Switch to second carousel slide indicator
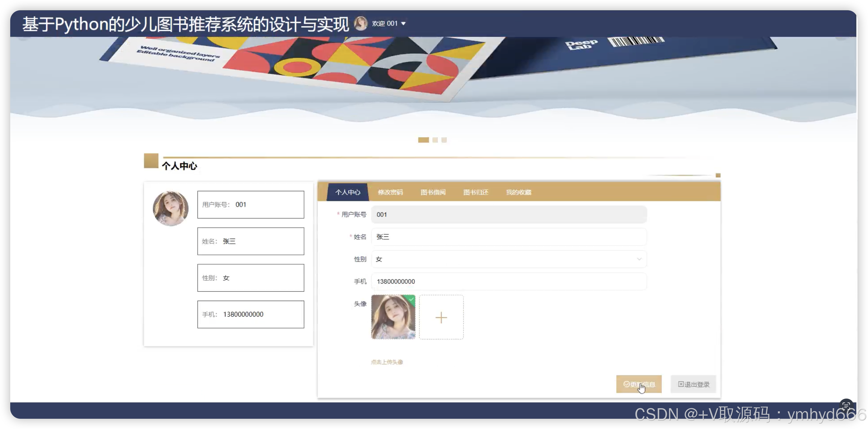868x429 pixels. tap(435, 140)
